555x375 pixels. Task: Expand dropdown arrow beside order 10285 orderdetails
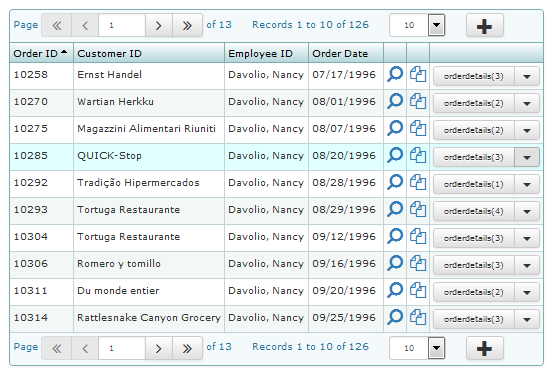click(x=527, y=157)
